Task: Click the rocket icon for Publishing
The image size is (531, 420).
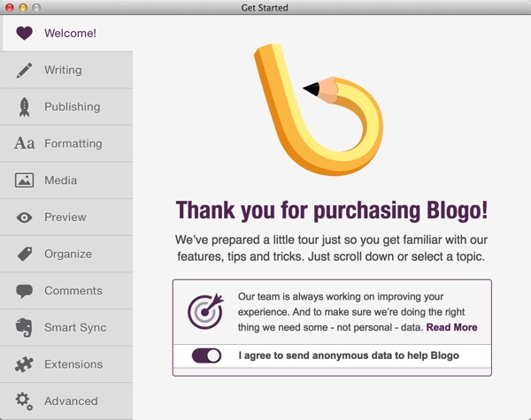Action: (25, 107)
